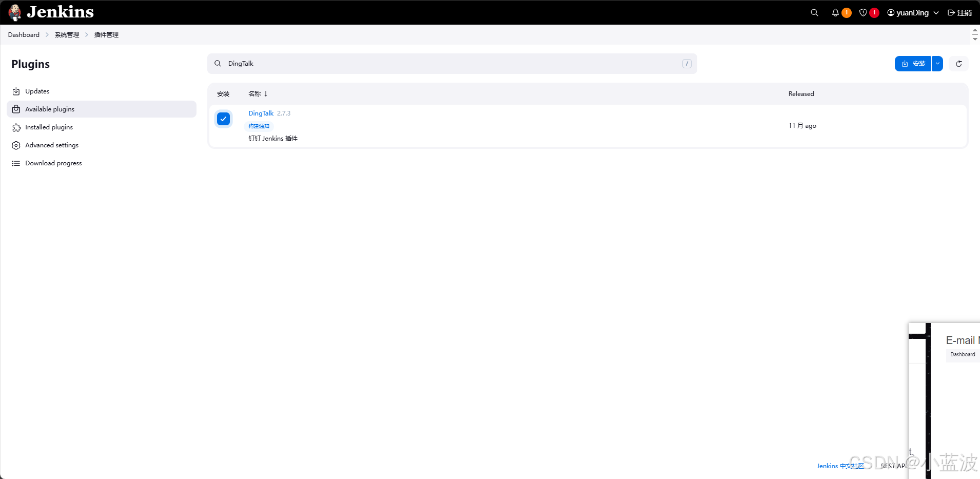Click the Plugins heading
This screenshot has width=980, height=479.
[31, 64]
